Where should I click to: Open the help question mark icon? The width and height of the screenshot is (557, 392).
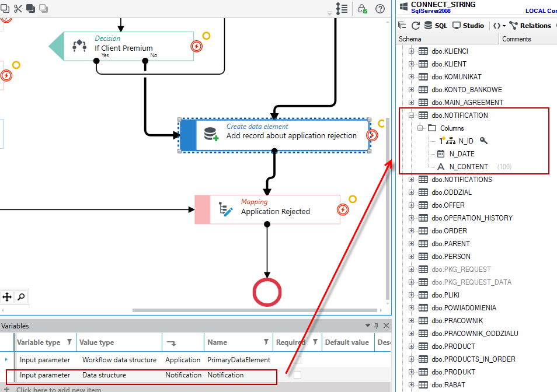coord(380,9)
